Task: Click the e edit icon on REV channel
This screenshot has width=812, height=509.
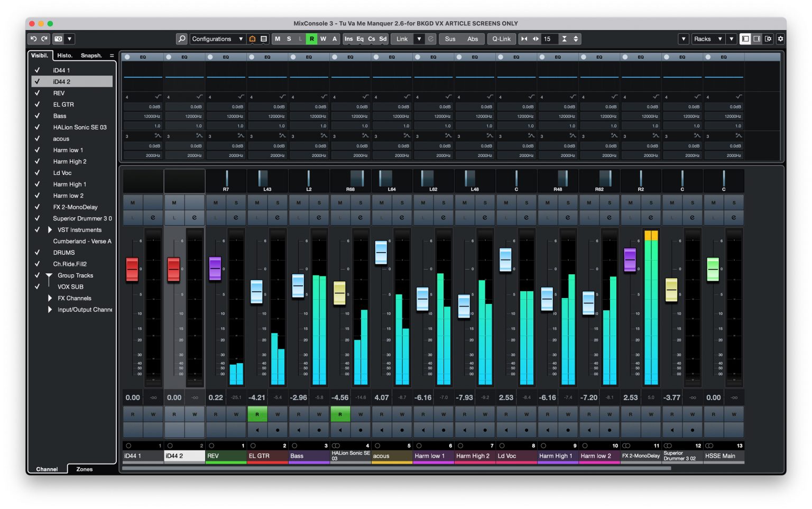Action: click(x=236, y=218)
